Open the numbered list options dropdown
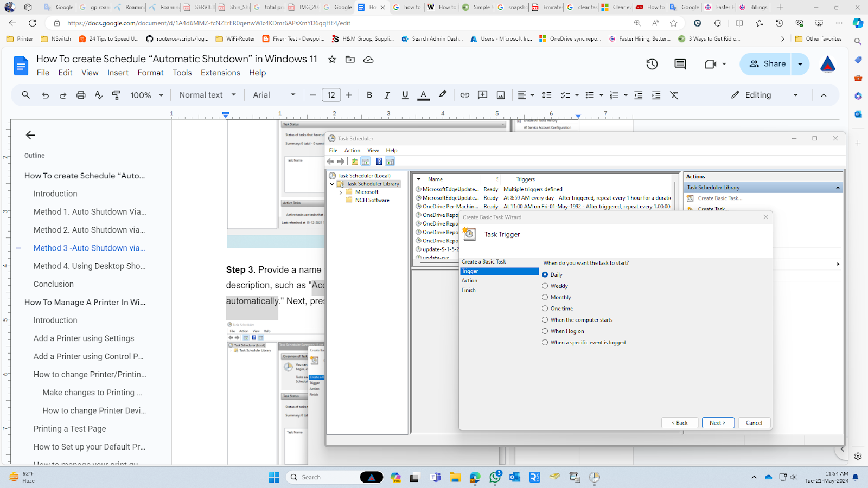Viewport: 868px width, 488px height. 626,95
